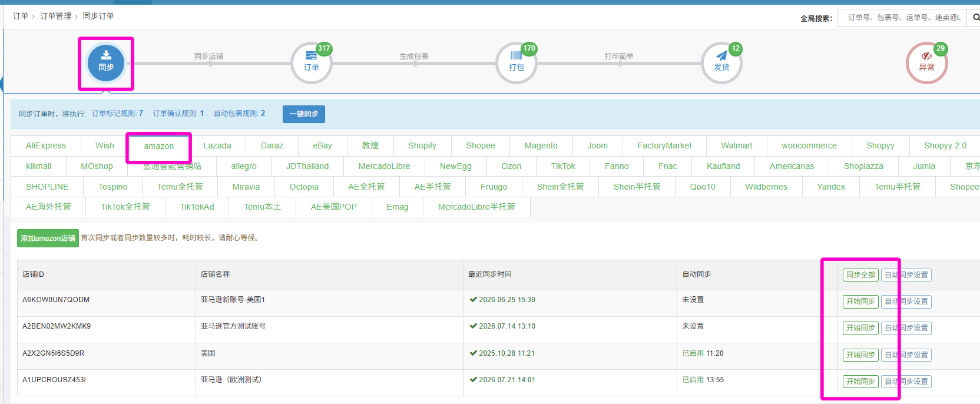This screenshot has width=980, height=404.
Task: Select the Temu全托管 platform tab
Action: click(x=180, y=187)
